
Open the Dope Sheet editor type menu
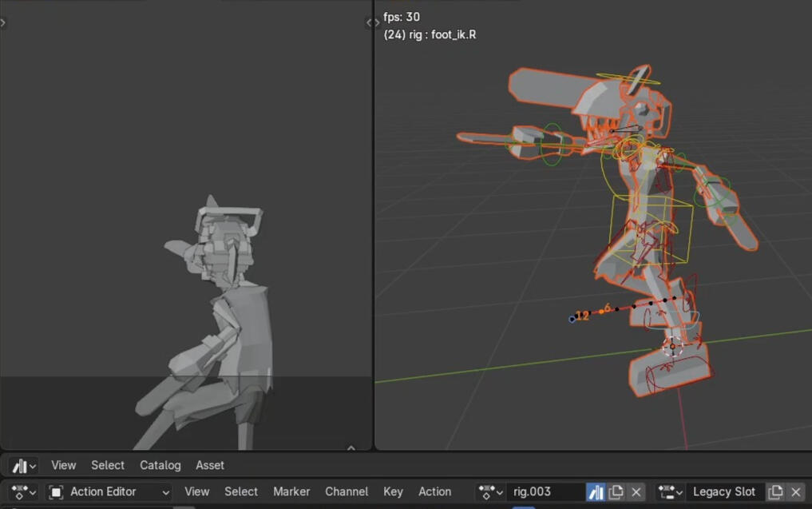[x=24, y=491]
